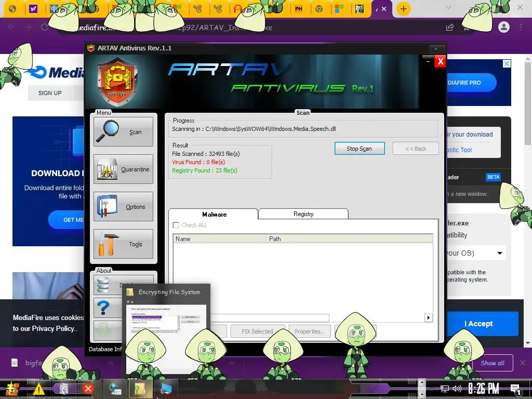Screen dimensions: 532x399
Task: Click the MEDIAFIRE PRO button
Action: (472, 83)
